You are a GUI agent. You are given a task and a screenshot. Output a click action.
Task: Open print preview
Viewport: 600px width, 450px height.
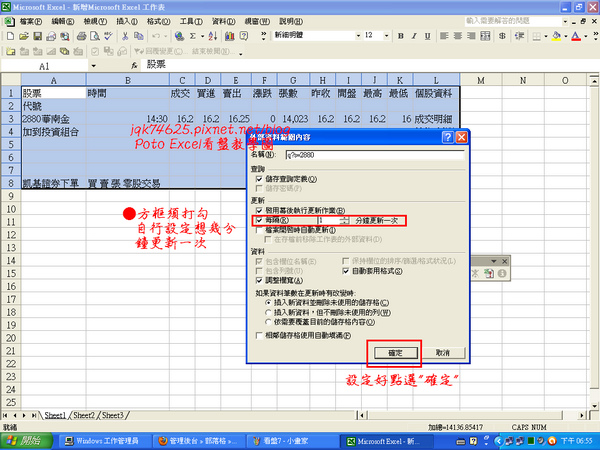point(95,36)
